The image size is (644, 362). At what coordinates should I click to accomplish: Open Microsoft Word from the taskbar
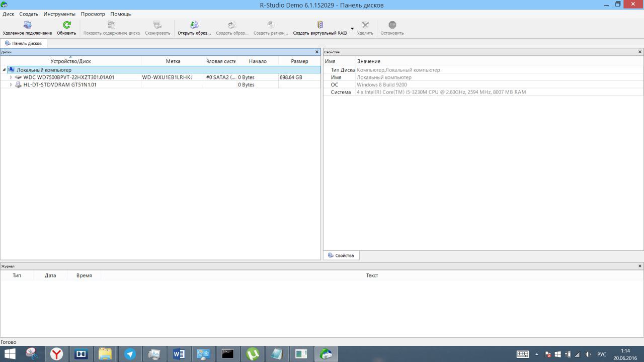pos(179,354)
